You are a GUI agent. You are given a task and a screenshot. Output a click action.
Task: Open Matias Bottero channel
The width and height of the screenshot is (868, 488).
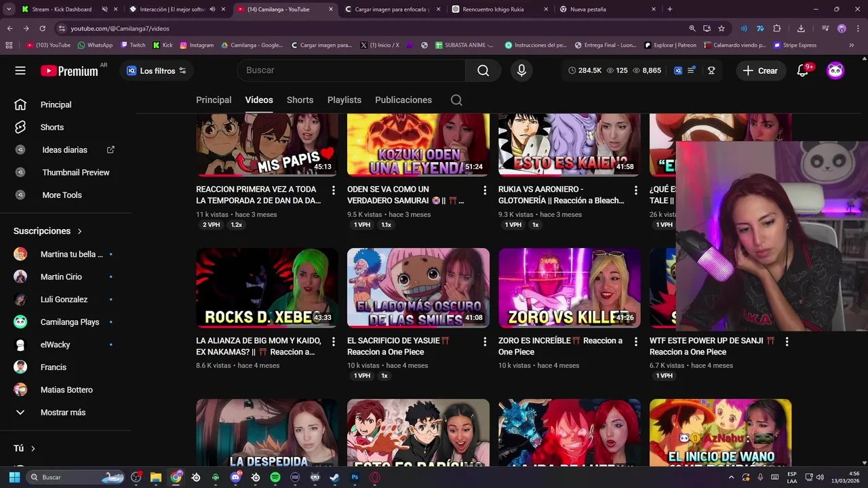pyautogui.click(x=66, y=390)
